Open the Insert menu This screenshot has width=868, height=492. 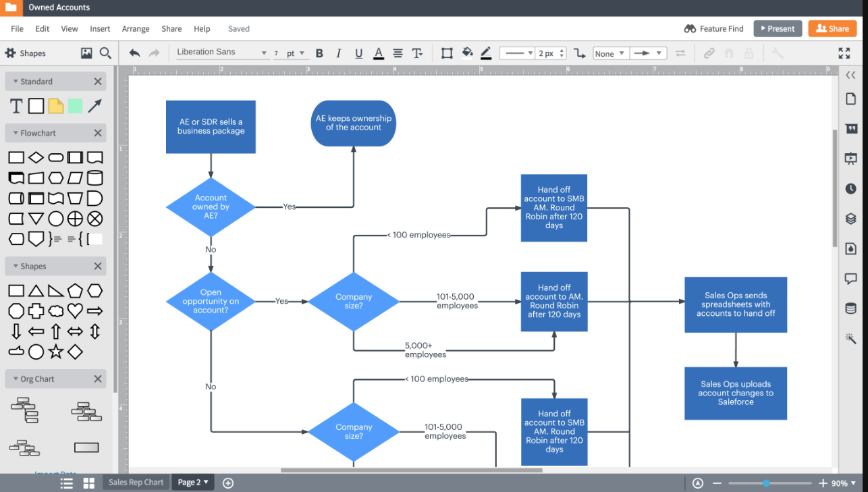(x=100, y=28)
